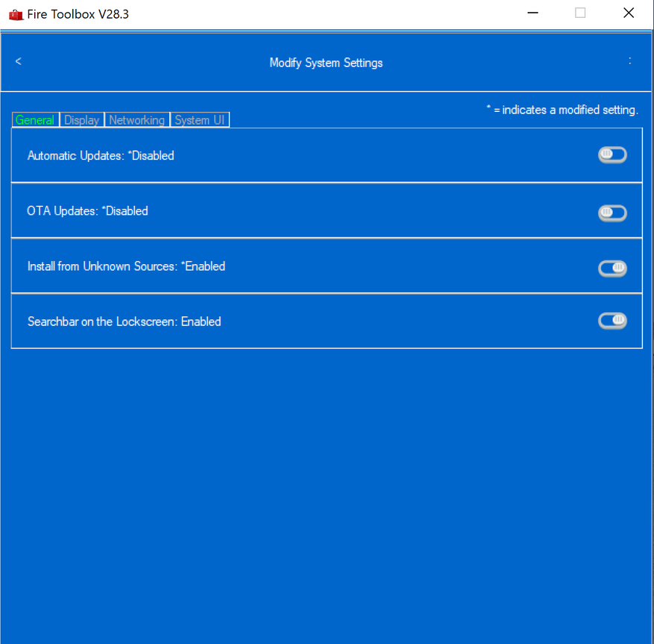
Task: Minimize the Fire Toolbox window
Action: coord(532,13)
